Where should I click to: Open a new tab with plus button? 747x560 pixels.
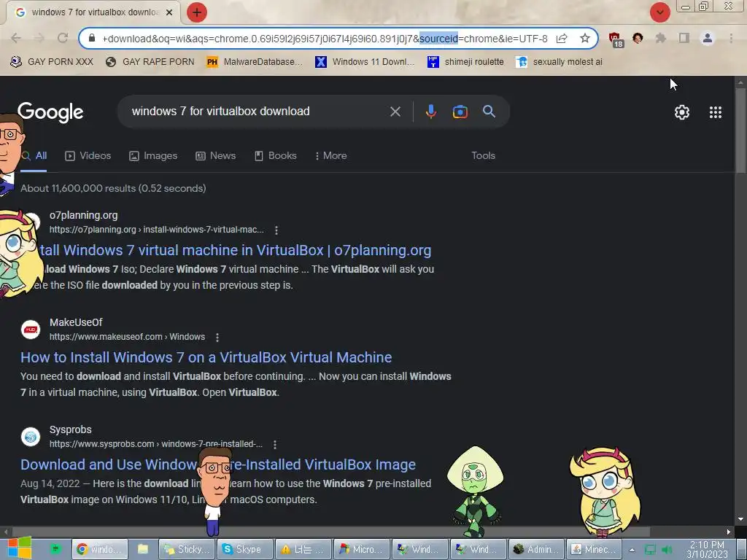click(x=197, y=12)
